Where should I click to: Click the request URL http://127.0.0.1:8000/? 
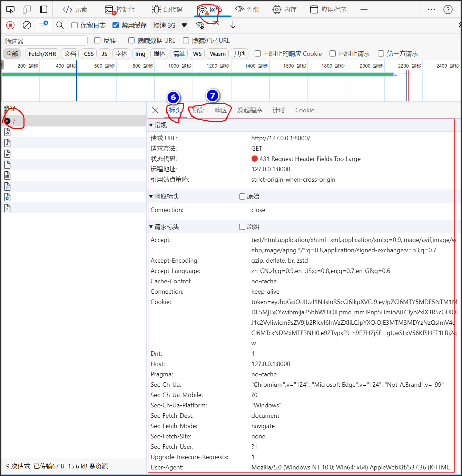pos(281,138)
